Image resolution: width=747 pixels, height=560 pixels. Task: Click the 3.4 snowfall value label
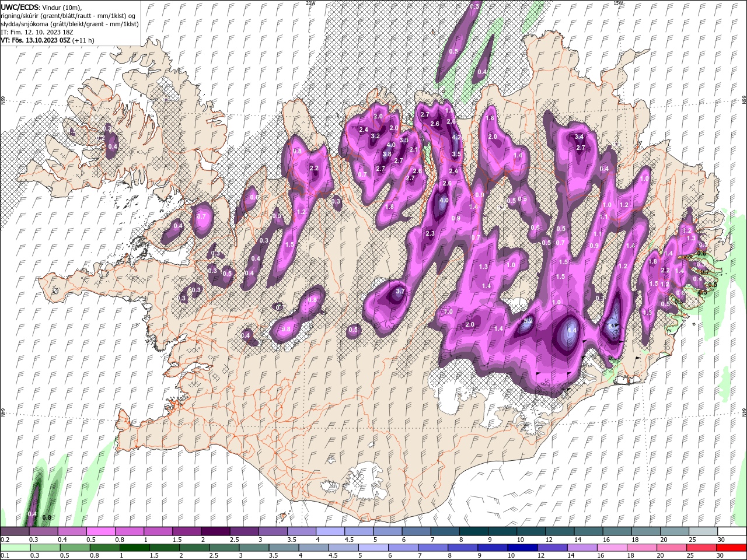coord(580,136)
